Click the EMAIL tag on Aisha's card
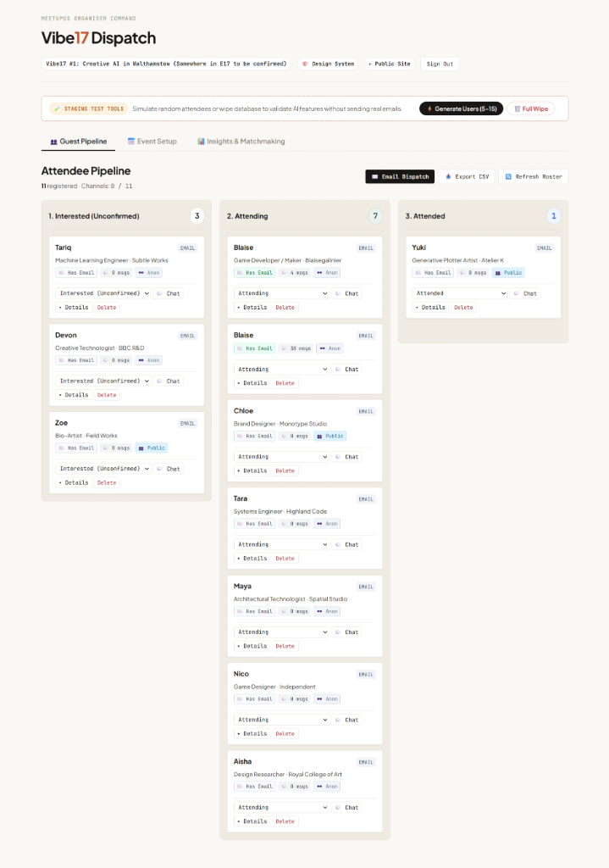This screenshot has height=868, width=609. click(366, 762)
